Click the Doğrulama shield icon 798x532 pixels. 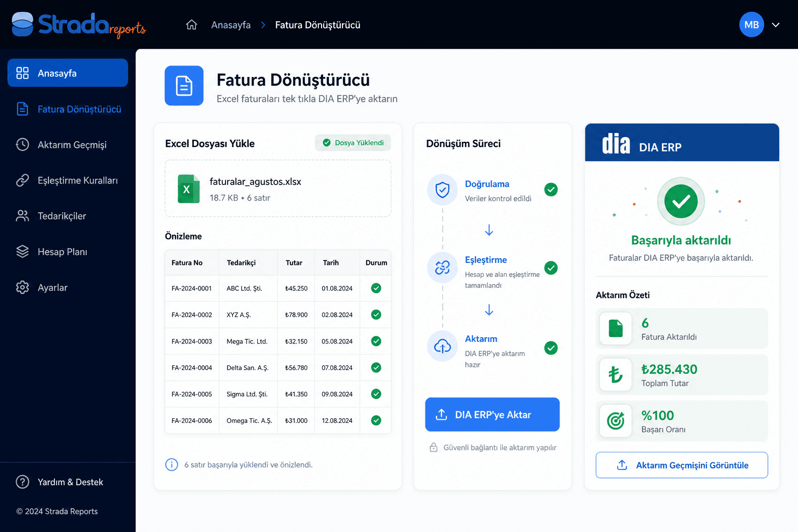[442, 190]
